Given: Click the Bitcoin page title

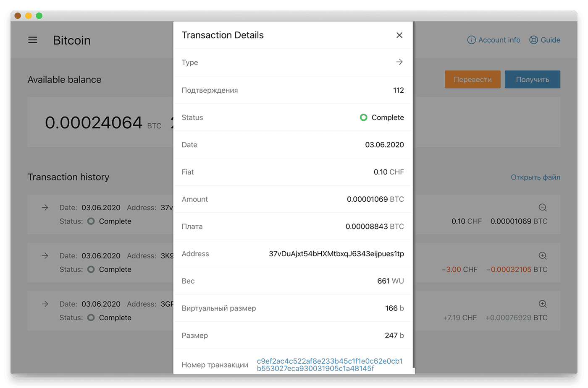Looking at the screenshot, I should pyautogui.click(x=72, y=40).
